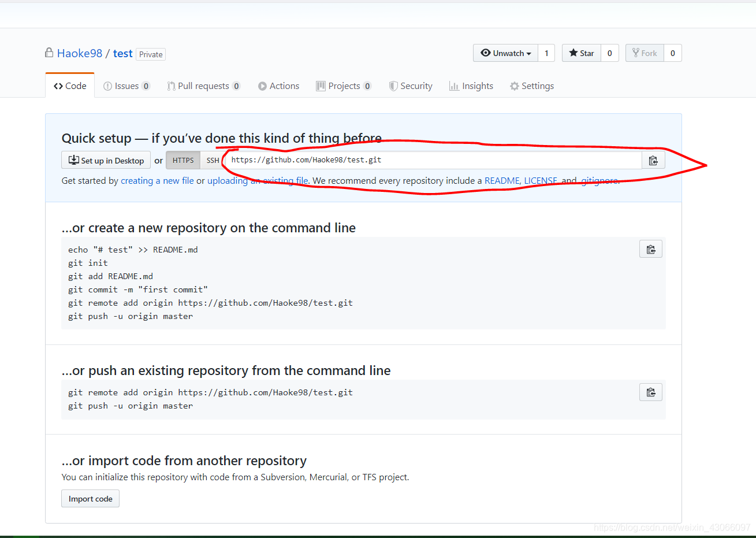Switch to the Code tab
Screen dimensions: 756x538
point(70,86)
